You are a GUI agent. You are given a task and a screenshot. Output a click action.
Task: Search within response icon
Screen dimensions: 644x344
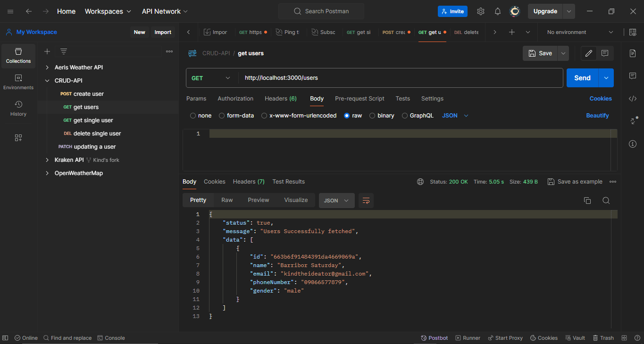click(606, 201)
